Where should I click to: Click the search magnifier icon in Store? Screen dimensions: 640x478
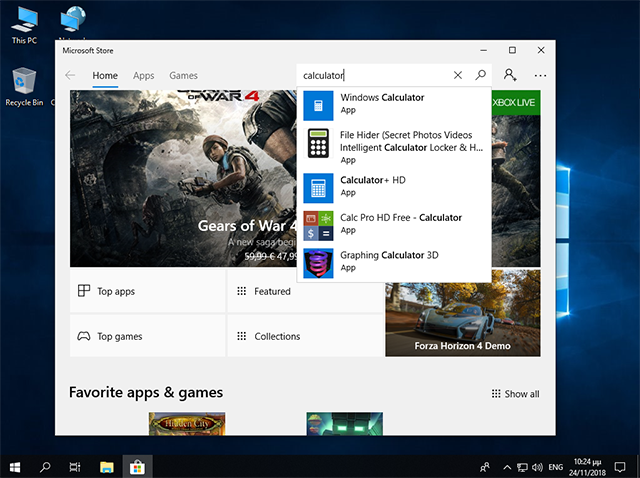coord(481,75)
